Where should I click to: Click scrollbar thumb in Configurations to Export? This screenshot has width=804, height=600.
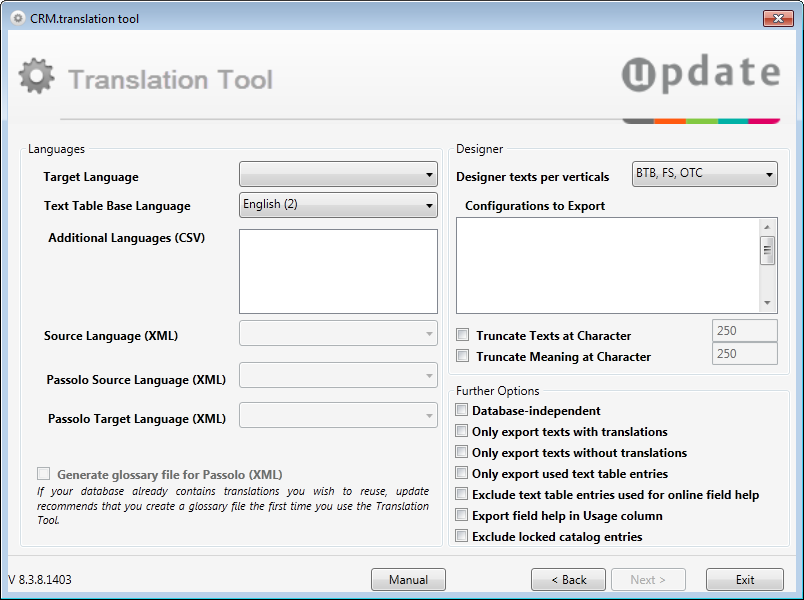tap(767, 250)
